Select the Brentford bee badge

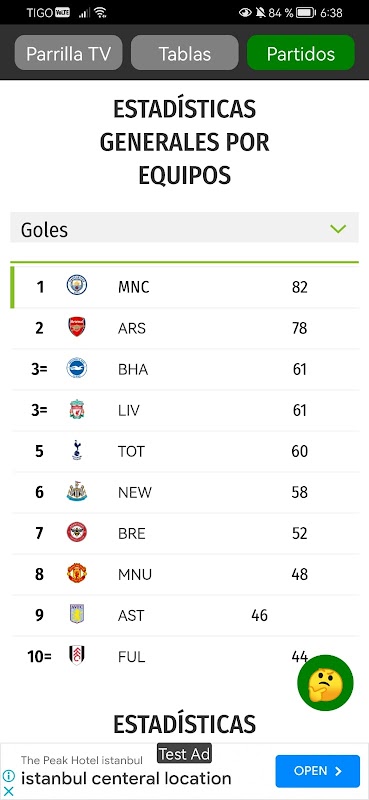tap(77, 532)
